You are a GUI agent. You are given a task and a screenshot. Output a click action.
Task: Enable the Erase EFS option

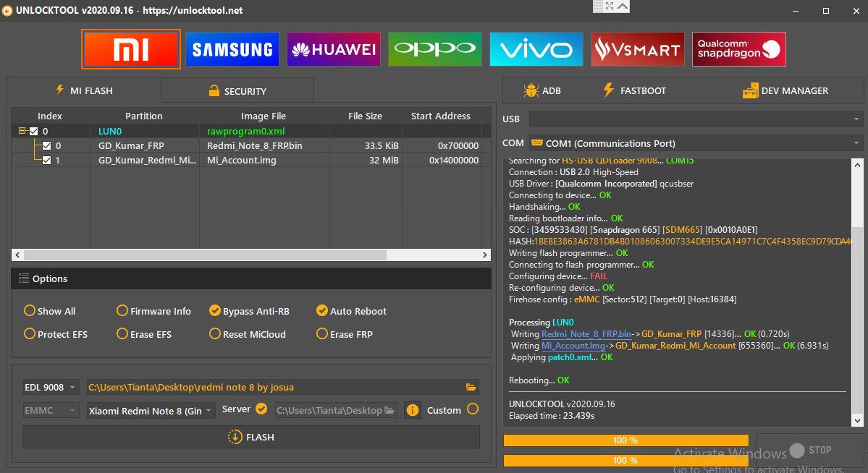point(144,334)
